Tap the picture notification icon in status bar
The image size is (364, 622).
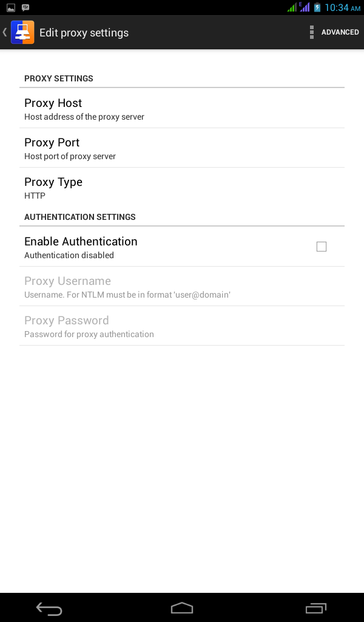[x=11, y=7]
